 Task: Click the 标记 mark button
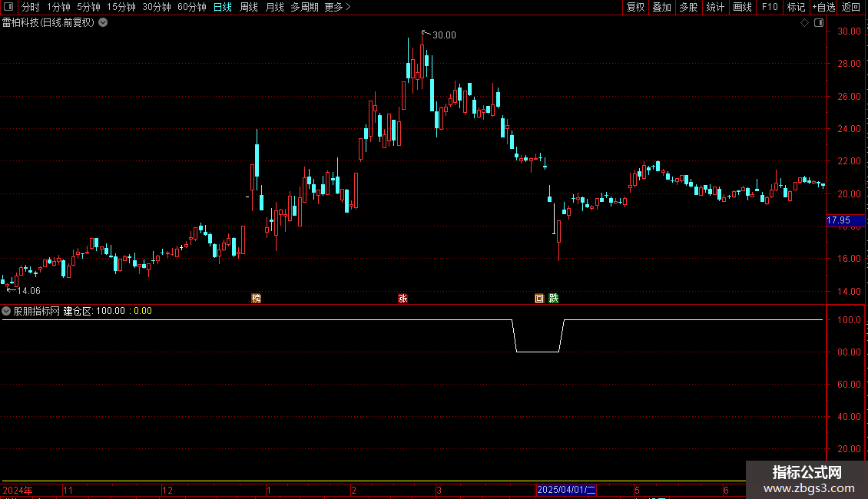(x=796, y=7)
